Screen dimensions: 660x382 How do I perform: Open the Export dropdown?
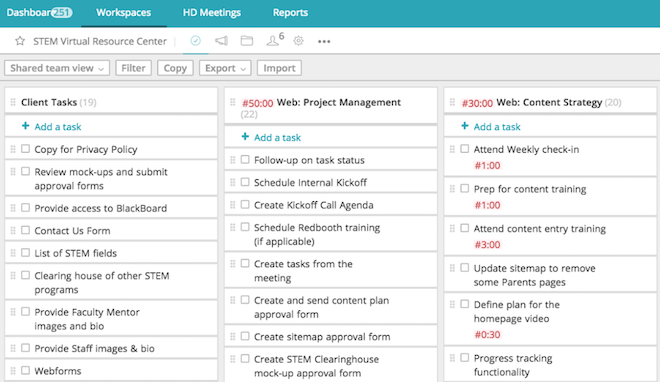(x=225, y=68)
